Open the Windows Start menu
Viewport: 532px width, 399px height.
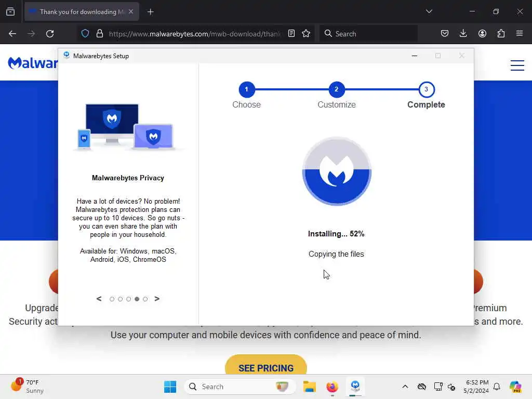coord(170,387)
